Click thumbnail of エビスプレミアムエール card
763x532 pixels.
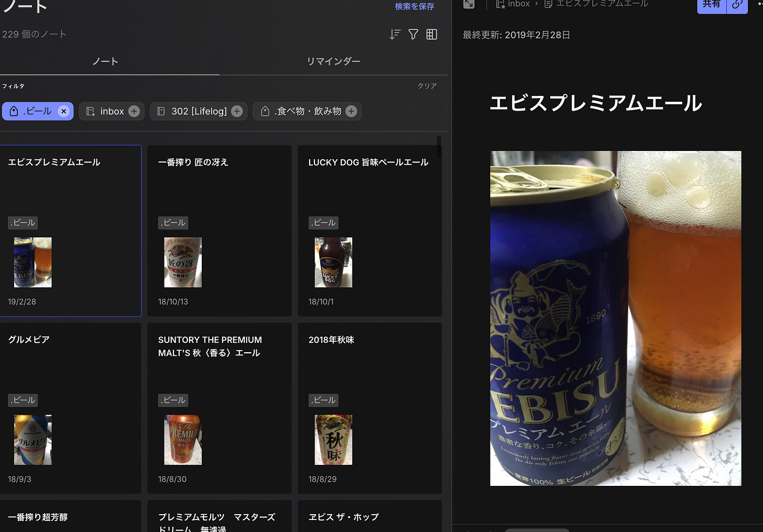[x=32, y=262]
